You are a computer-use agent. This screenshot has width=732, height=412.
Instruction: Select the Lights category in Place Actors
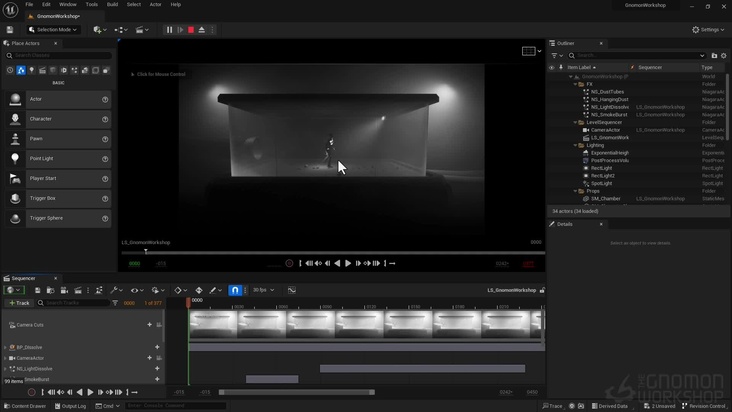(x=31, y=70)
